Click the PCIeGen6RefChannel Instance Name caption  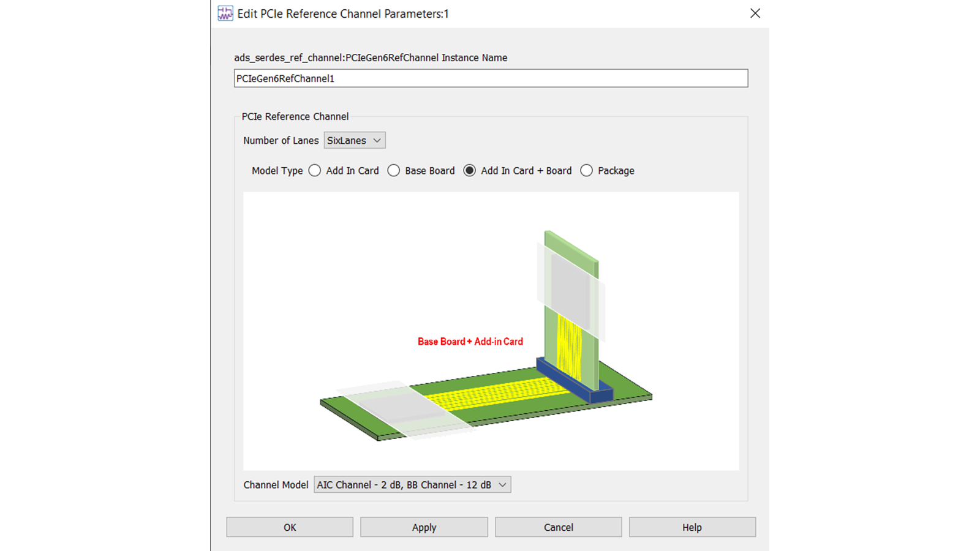pos(371,58)
